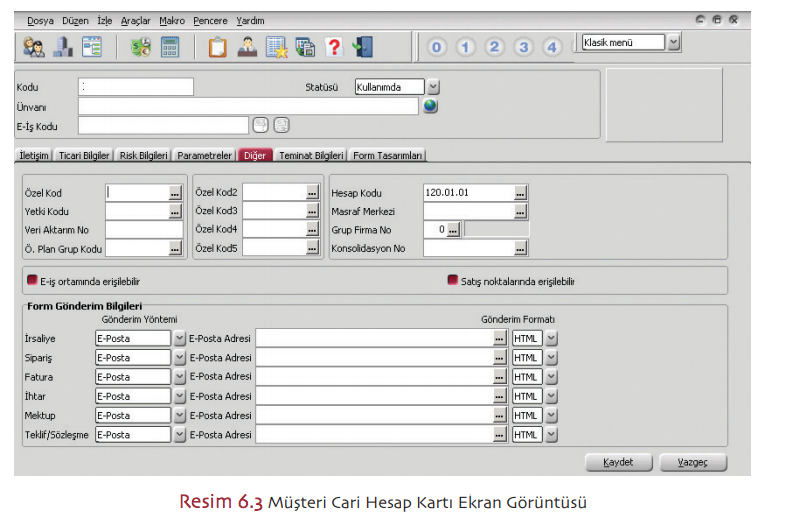
Task: Click the Kaydet button
Action: click(617, 462)
